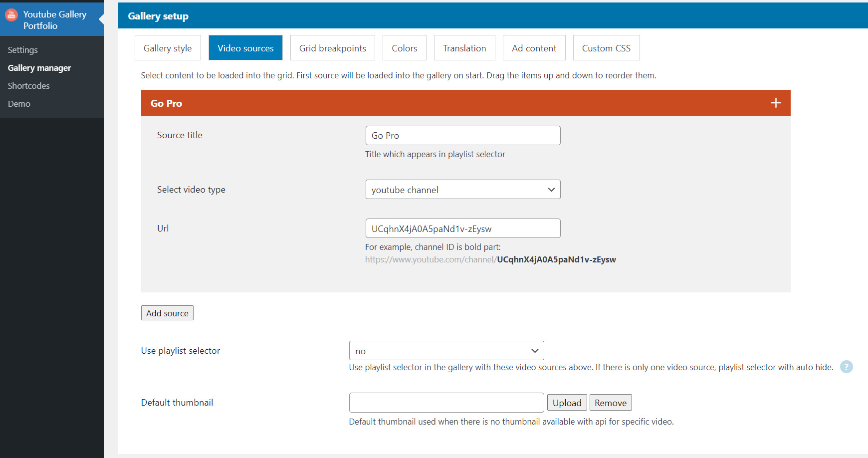Click the Upload thumbnail button
The width and height of the screenshot is (868, 458).
pyautogui.click(x=567, y=403)
